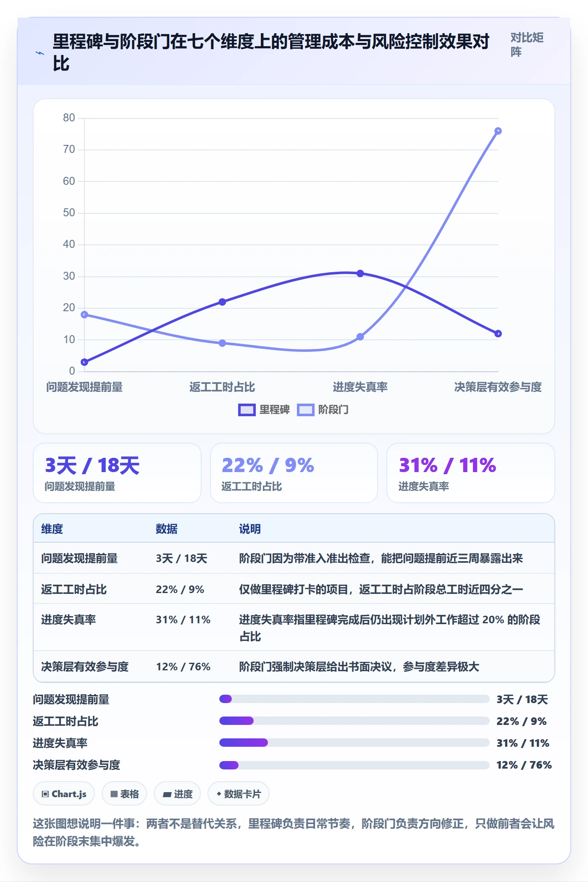The height and width of the screenshot is (882, 588).
Task: Click the description starting 阶段门强制决策层
Action: click(359, 667)
